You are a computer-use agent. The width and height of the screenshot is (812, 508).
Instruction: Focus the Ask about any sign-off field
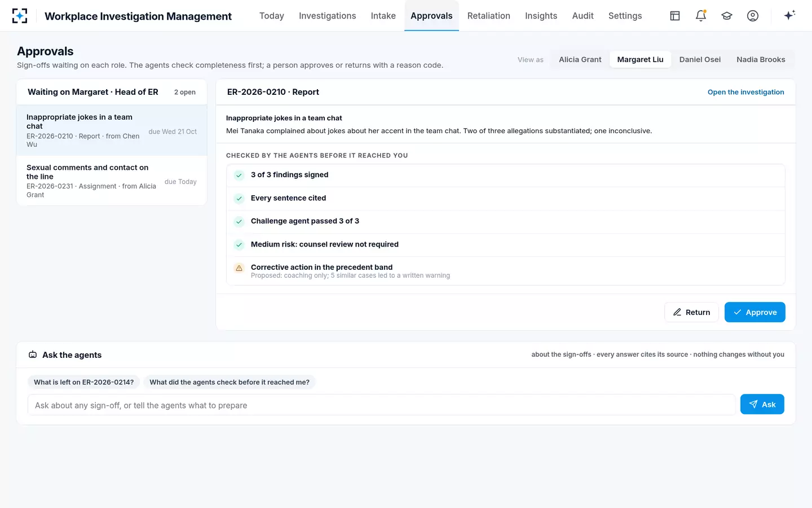[x=382, y=405]
